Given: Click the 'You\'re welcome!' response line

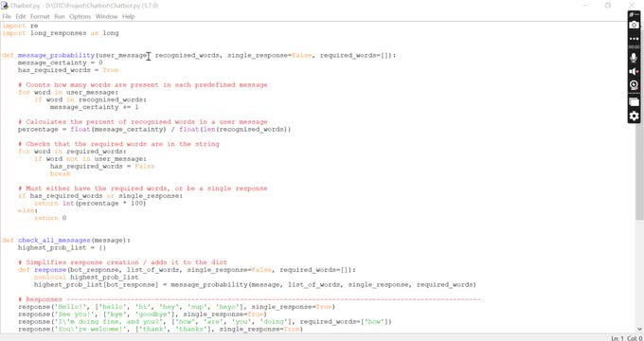Looking at the screenshot, I should coord(160,329).
